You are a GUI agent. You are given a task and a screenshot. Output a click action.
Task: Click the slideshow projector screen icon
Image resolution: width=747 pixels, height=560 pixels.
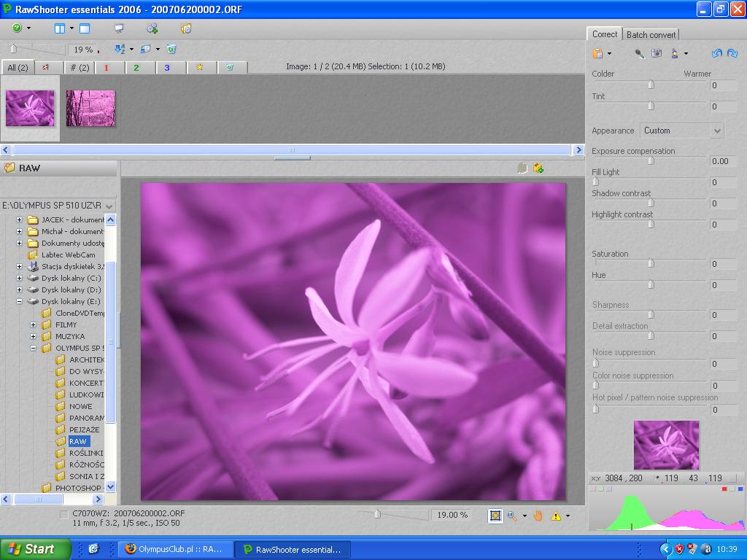pos(119,28)
